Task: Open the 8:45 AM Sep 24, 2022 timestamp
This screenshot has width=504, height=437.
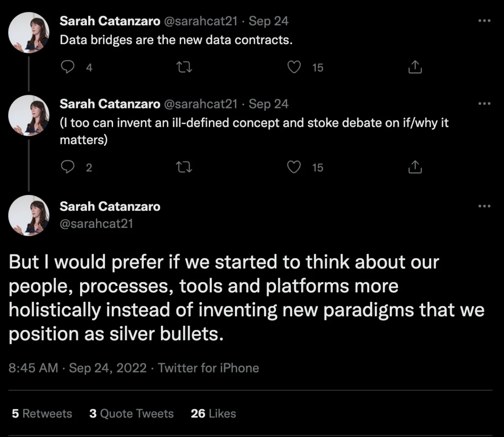Action: (x=77, y=368)
